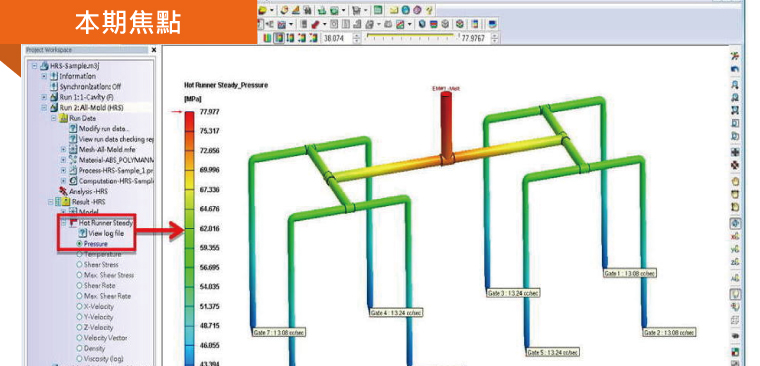The width and height of the screenshot is (760, 366).
Task: Expand the Information tree node
Action: 44,76
